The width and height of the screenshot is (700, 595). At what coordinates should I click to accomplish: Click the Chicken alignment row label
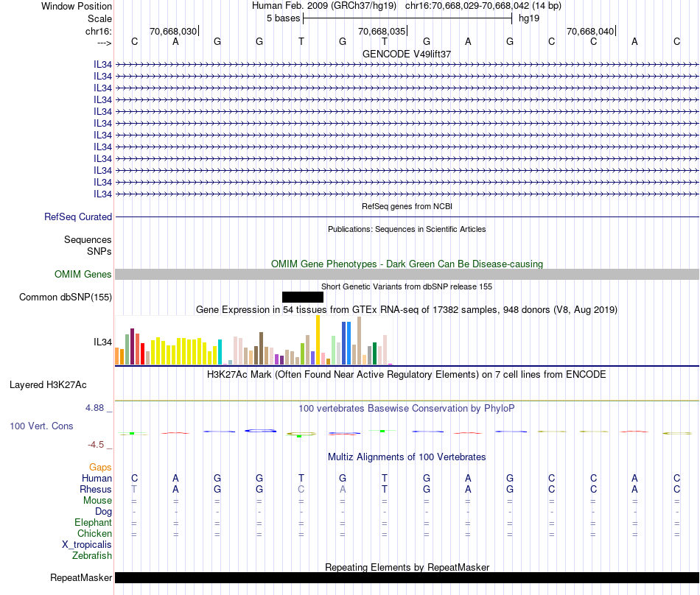pos(94,533)
